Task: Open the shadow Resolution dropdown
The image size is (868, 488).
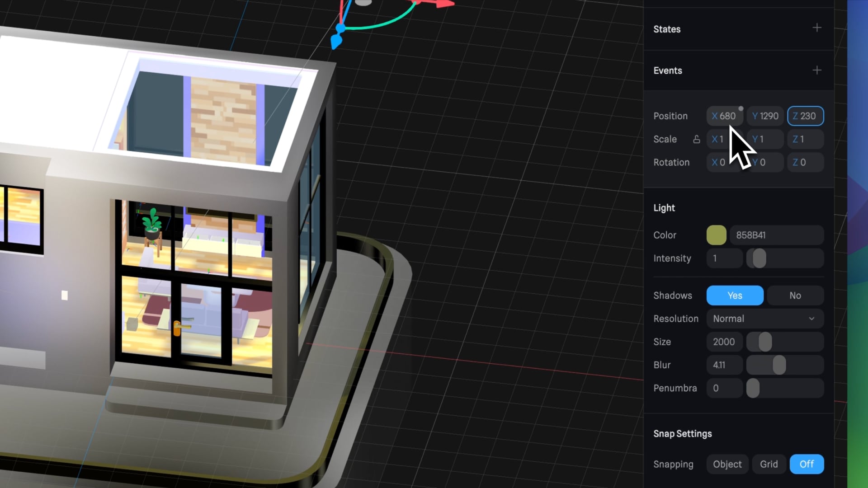Action: 764,319
